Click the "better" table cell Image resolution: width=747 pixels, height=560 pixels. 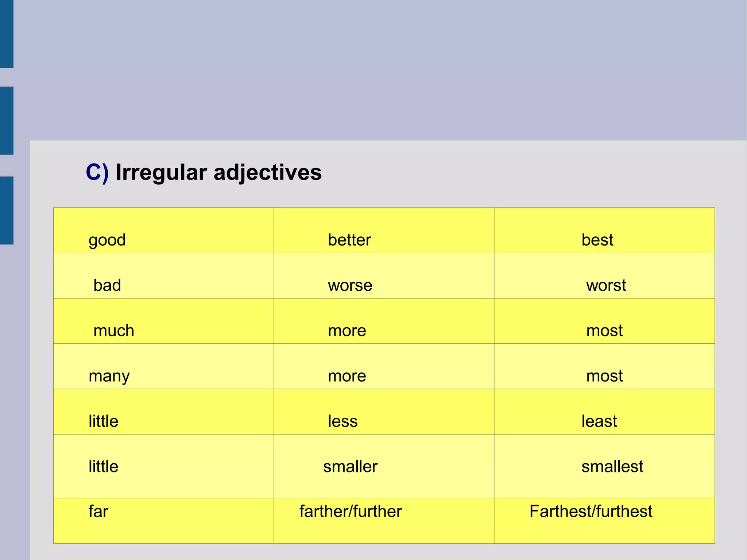(349, 240)
